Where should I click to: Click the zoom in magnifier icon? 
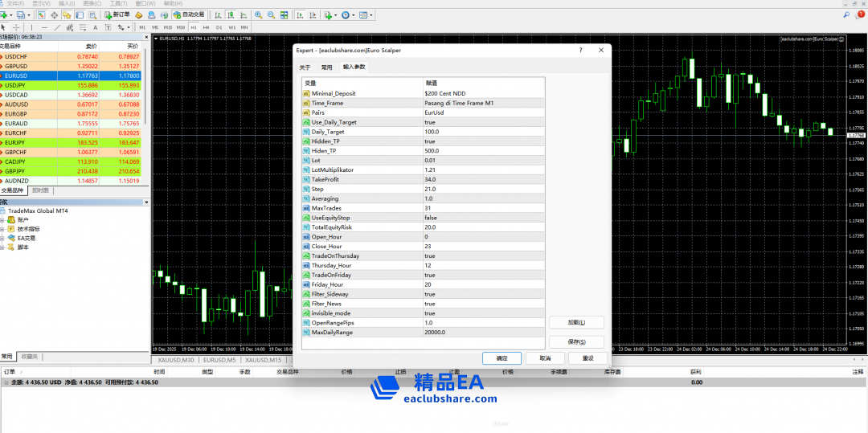coord(258,14)
